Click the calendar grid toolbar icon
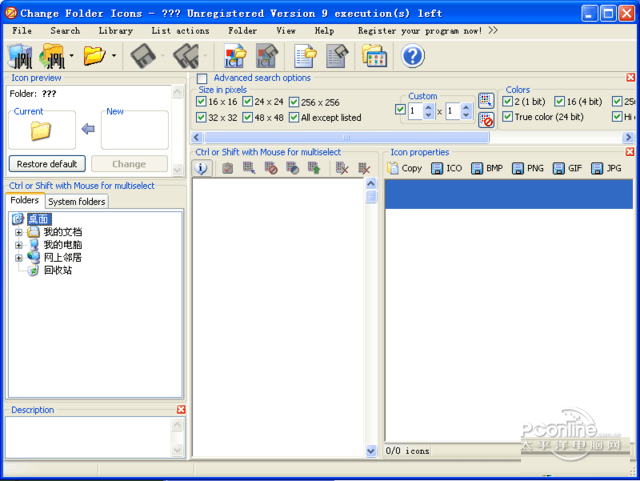This screenshot has height=481, width=640. (374, 57)
